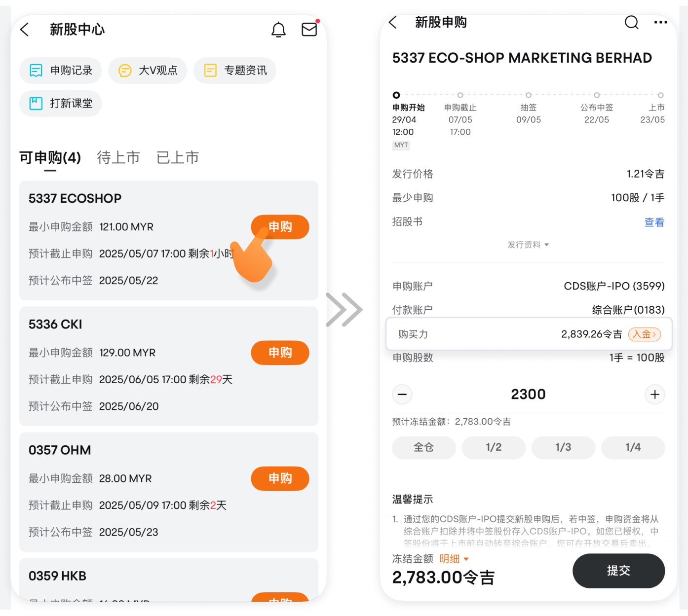The width and height of the screenshot is (688, 616).
Task: Tap 抽签 timeline marker
Action: [x=529, y=95]
